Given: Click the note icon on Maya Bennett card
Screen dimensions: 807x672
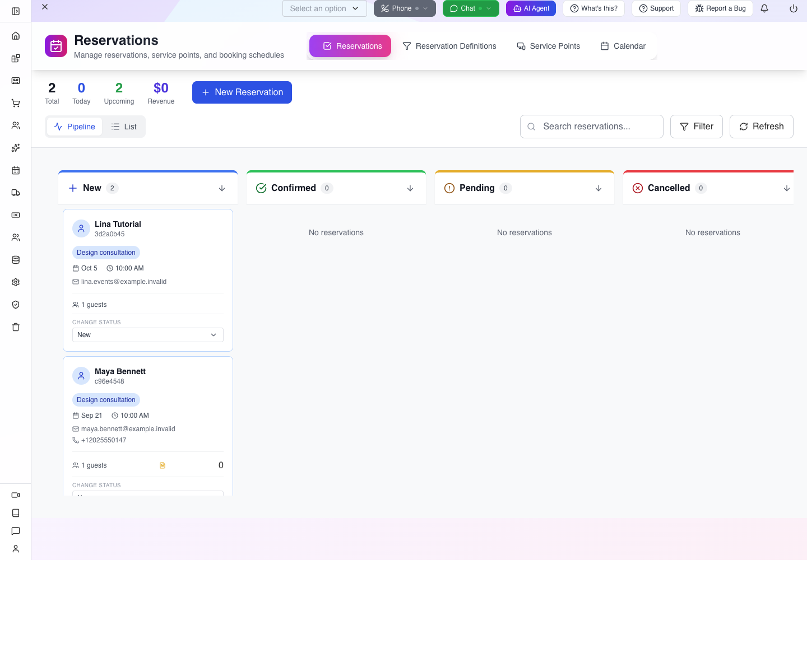Looking at the screenshot, I should [163, 465].
